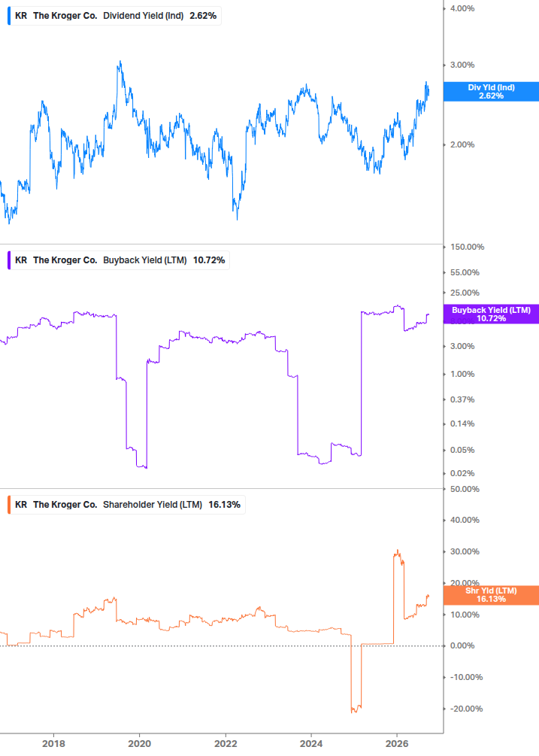
Task: Click the 2024 label on the time axis
Action: pos(311,743)
